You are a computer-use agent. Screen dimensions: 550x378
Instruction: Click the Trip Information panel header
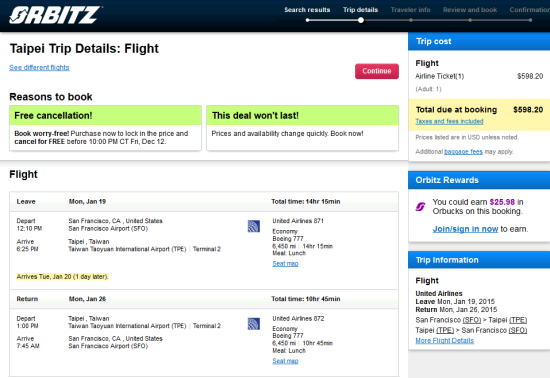click(479, 260)
